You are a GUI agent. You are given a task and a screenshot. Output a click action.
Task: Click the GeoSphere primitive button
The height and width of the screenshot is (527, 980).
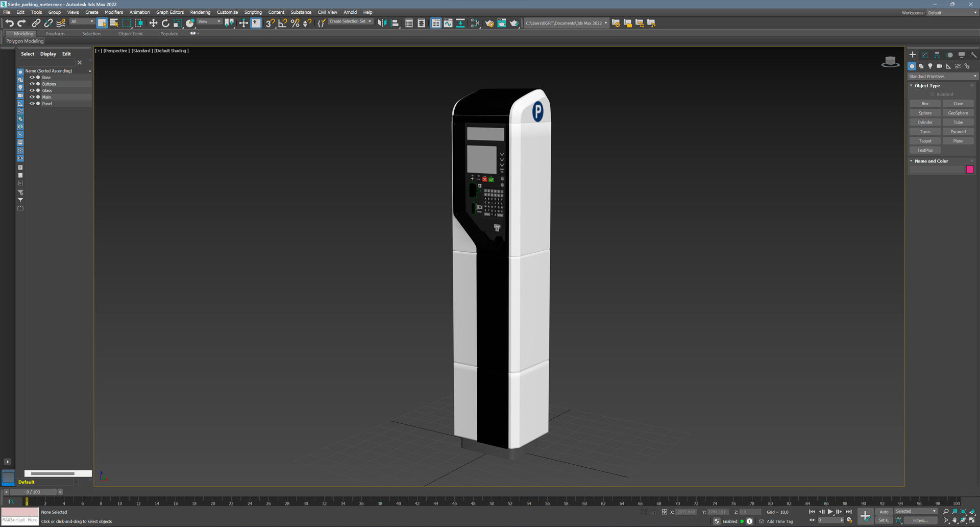[958, 113]
